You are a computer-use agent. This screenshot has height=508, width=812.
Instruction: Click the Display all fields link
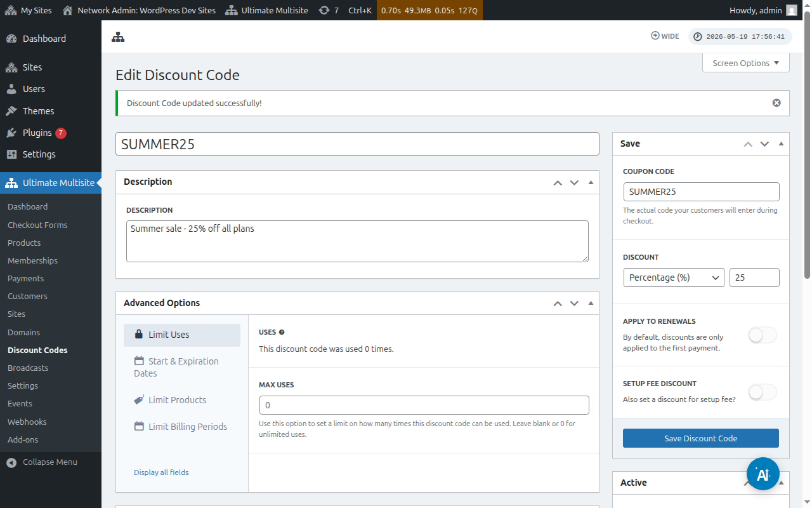(161, 472)
